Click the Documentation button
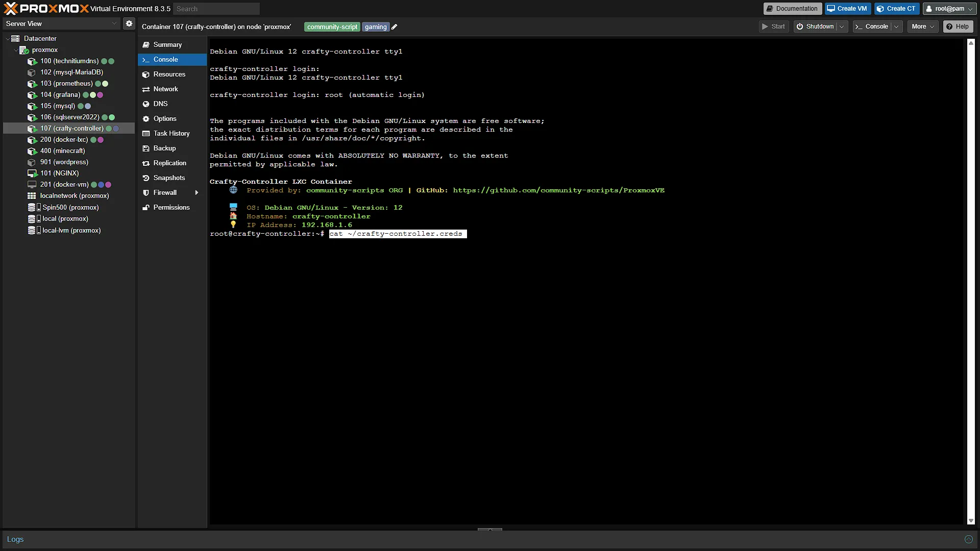The width and height of the screenshot is (980, 551). click(x=792, y=9)
